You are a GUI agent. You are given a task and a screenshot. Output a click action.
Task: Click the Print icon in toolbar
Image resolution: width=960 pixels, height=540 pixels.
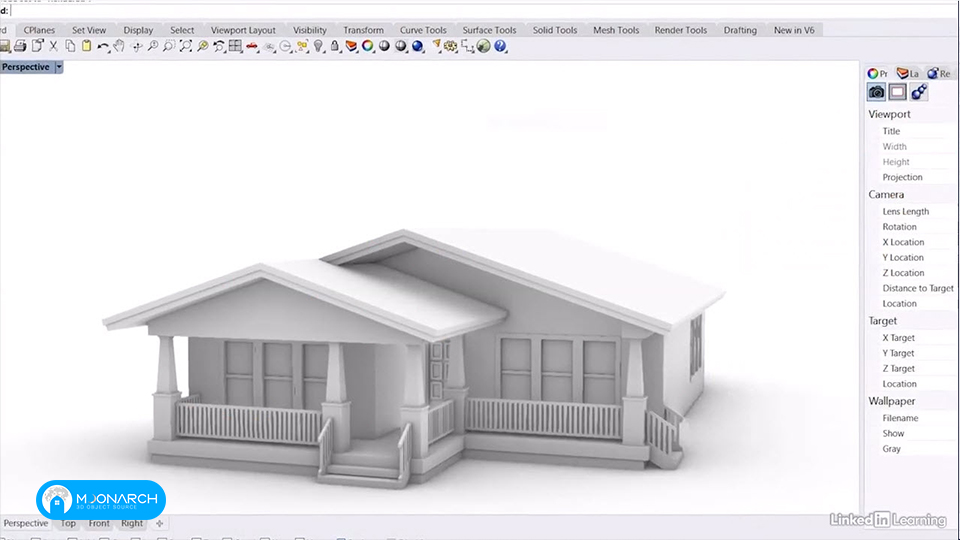pyautogui.click(x=20, y=46)
